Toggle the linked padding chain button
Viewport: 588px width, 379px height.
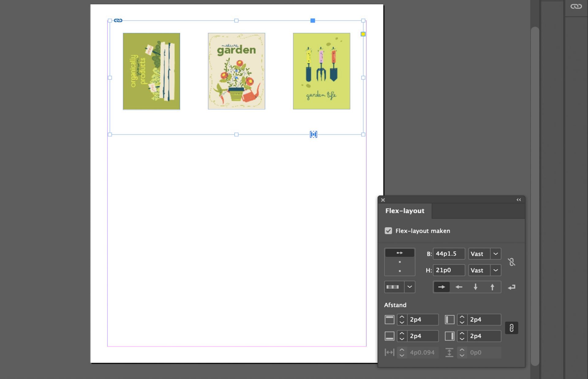click(x=511, y=328)
